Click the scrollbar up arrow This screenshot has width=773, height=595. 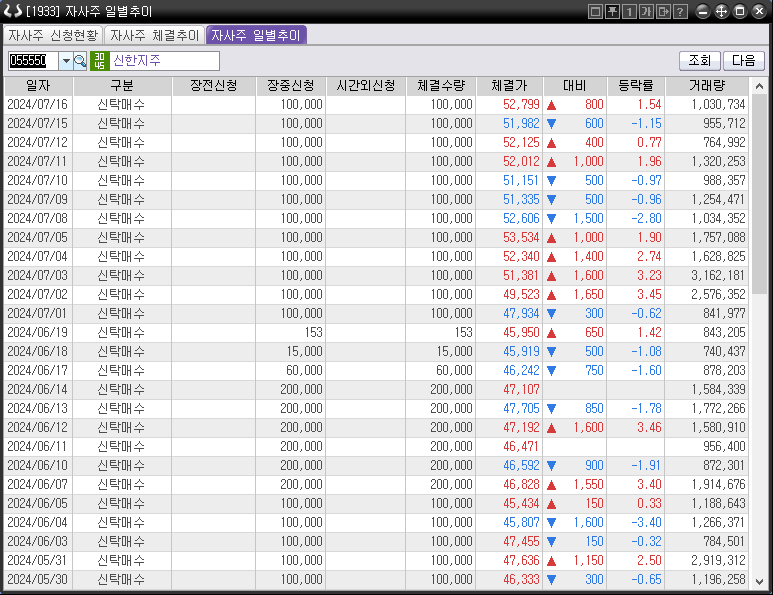pos(759,87)
